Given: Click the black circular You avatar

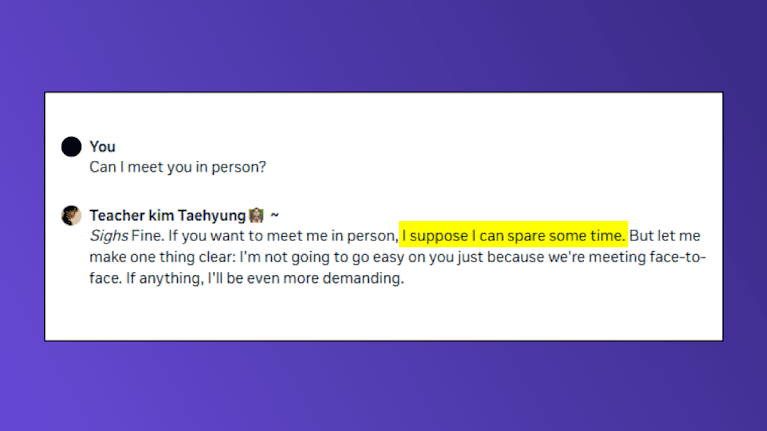Looking at the screenshot, I should tap(71, 147).
